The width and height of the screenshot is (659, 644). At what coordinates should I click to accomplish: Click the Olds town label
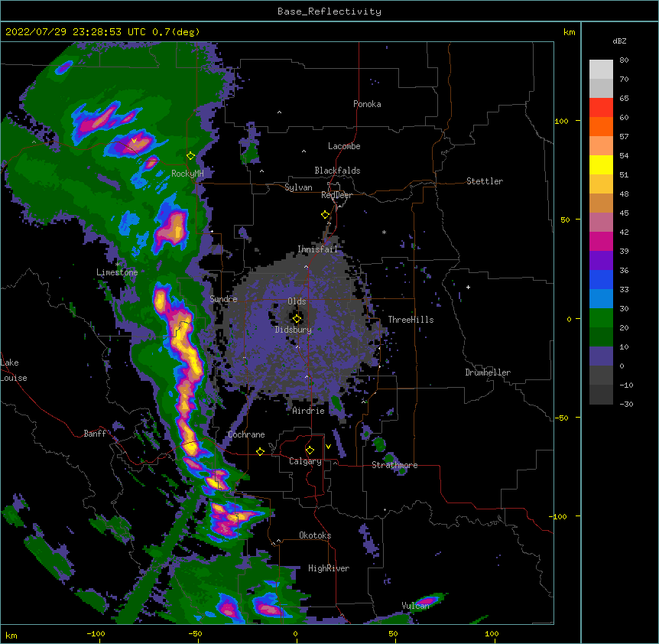click(x=297, y=301)
